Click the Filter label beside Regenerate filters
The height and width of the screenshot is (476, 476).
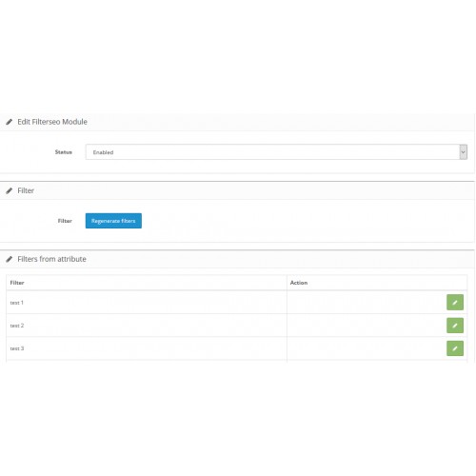[x=65, y=221]
